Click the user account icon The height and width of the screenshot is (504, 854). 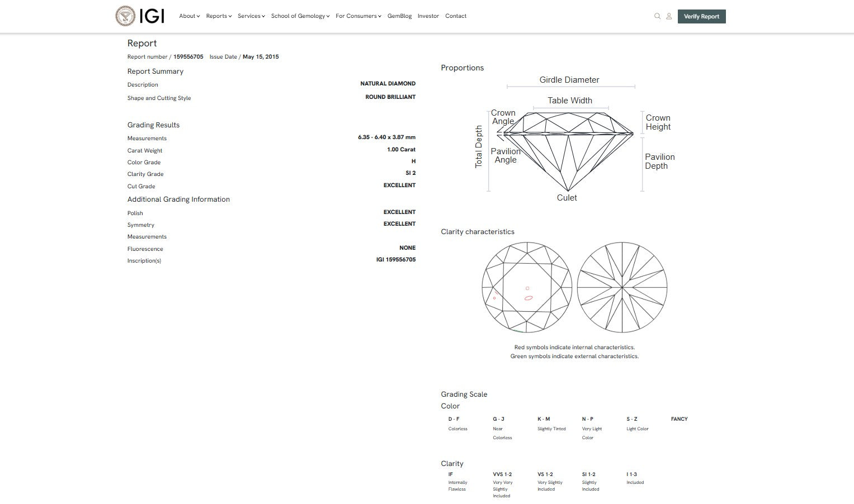coord(668,16)
